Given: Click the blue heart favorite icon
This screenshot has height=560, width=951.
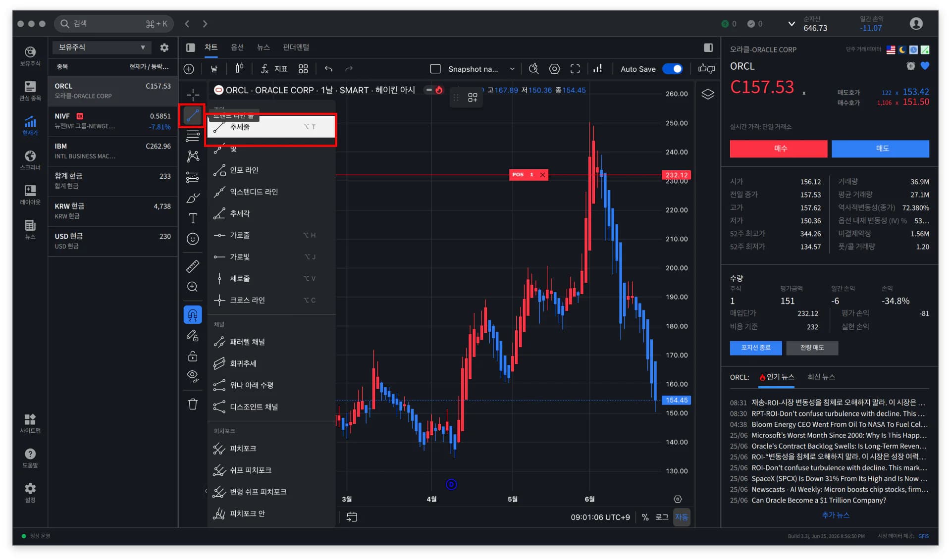Looking at the screenshot, I should coord(925,66).
